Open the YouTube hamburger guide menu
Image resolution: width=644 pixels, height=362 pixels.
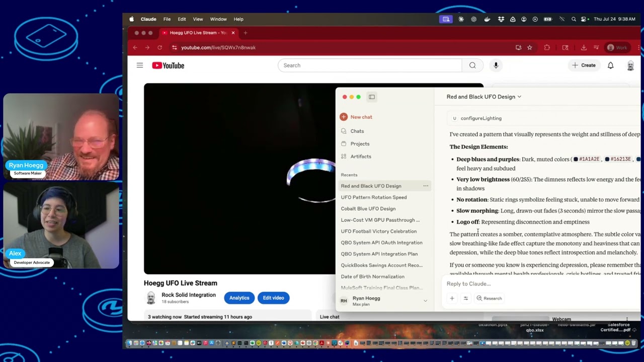pos(140,65)
